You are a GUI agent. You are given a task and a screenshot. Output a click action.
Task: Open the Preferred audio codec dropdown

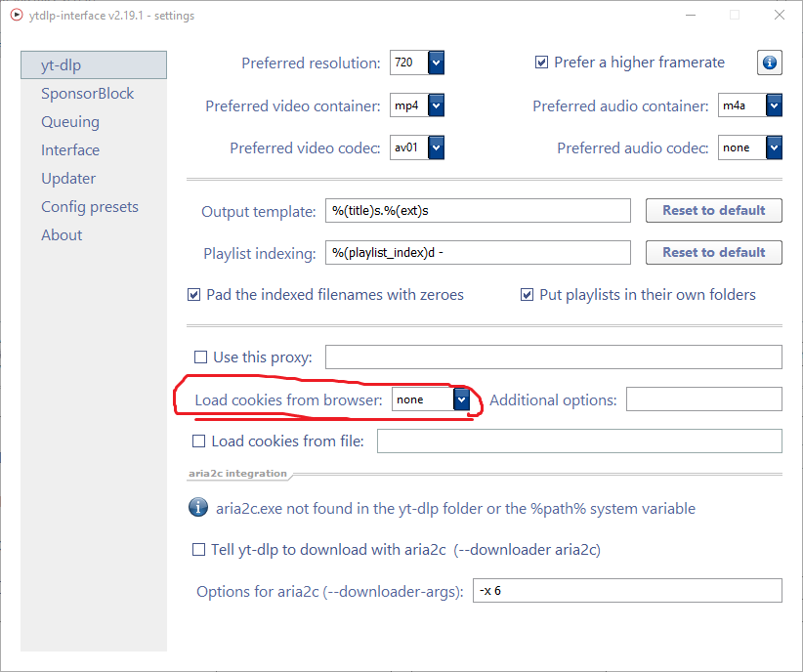774,147
